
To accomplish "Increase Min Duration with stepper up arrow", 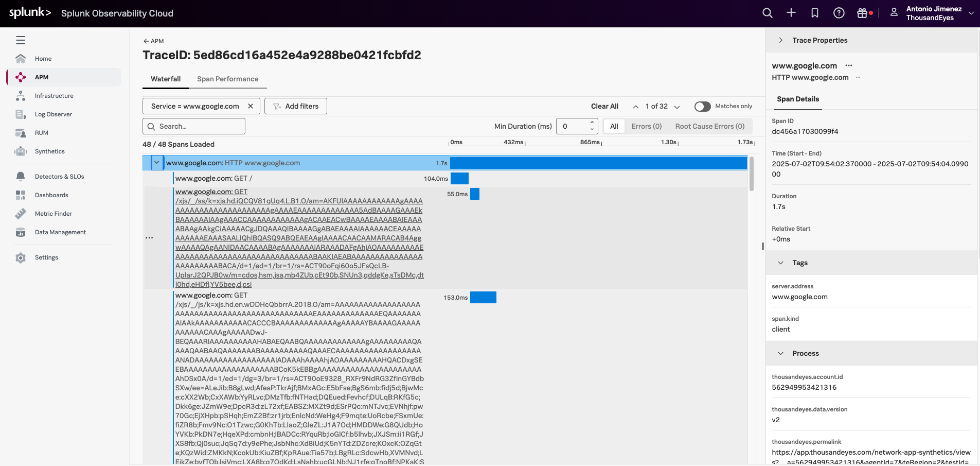I will 592,123.
